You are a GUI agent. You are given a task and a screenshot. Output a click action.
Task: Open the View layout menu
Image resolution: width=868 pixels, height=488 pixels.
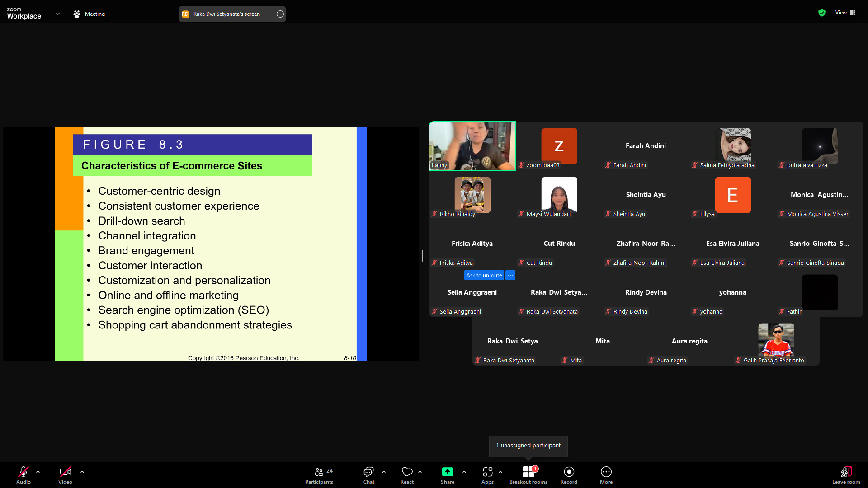coord(845,13)
